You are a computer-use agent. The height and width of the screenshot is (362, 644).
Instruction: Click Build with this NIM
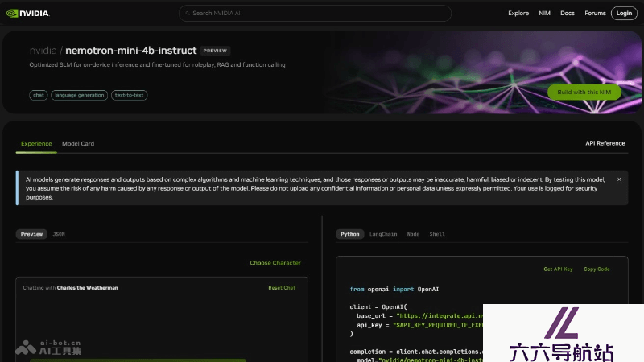pos(584,92)
